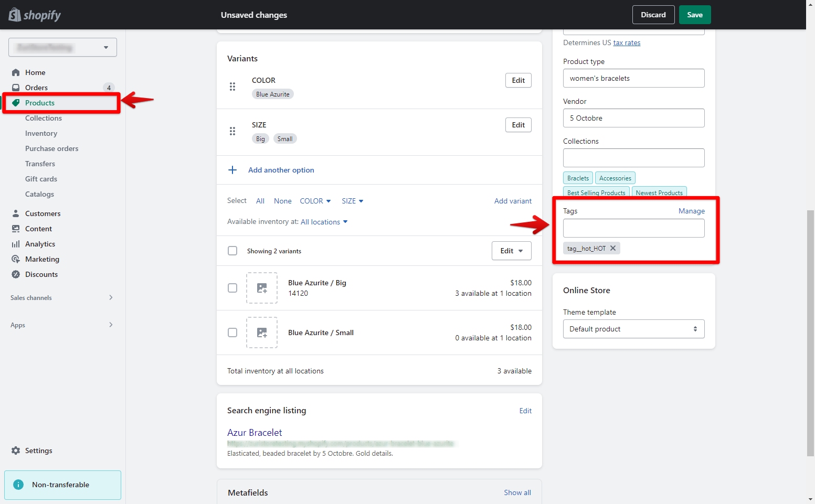Image resolution: width=815 pixels, height=504 pixels.
Task: Open Gift cards in the sidebar
Action: pyautogui.click(x=41, y=179)
